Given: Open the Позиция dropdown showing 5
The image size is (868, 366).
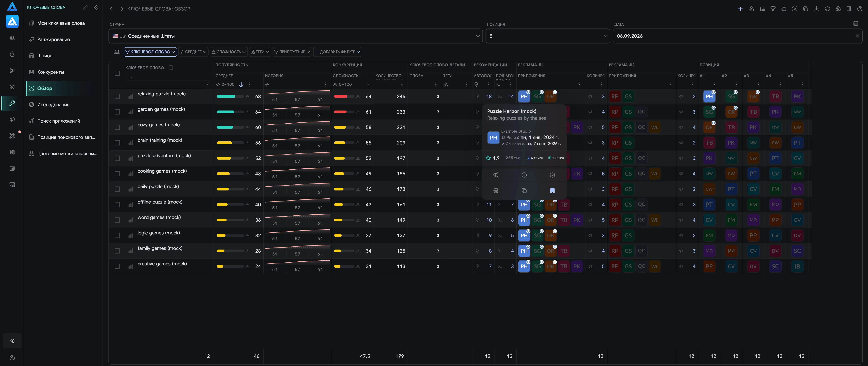Looking at the screenshot, I should pos(548,36).
